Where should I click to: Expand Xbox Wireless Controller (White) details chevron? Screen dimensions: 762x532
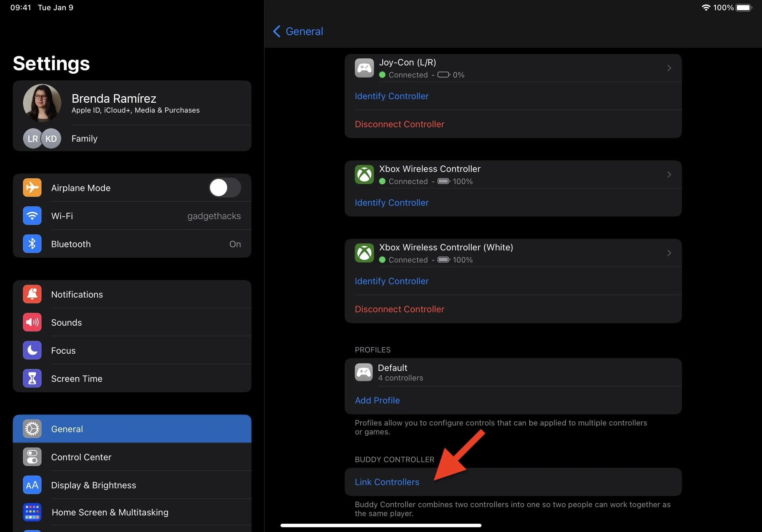coord(669,253)
